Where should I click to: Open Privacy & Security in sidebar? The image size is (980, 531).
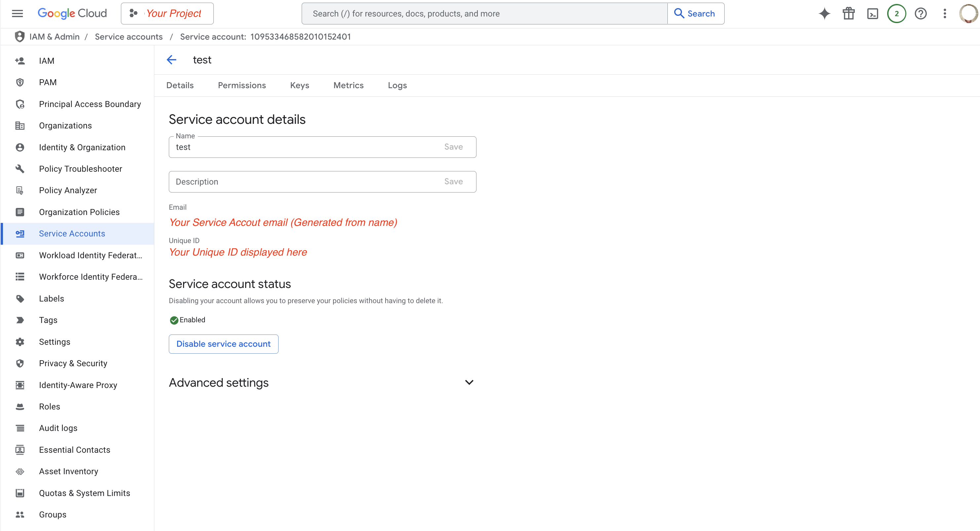point(78,363)
